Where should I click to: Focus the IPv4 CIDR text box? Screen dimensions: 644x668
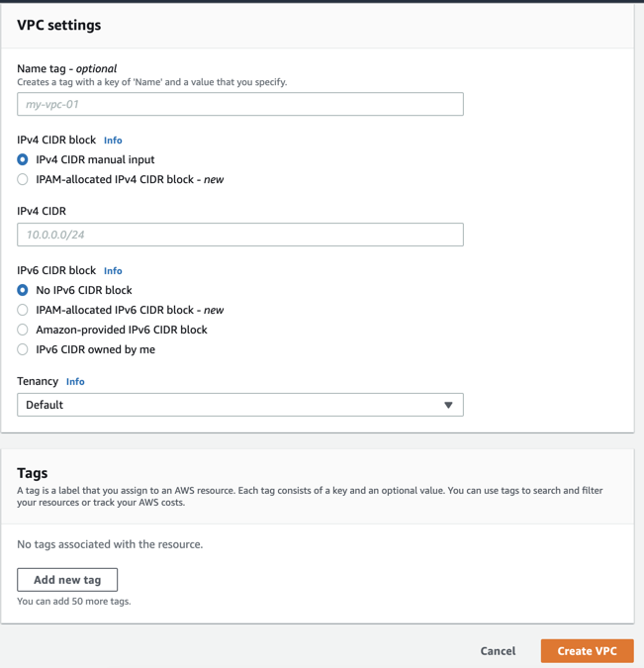click(x=239, y=235)
